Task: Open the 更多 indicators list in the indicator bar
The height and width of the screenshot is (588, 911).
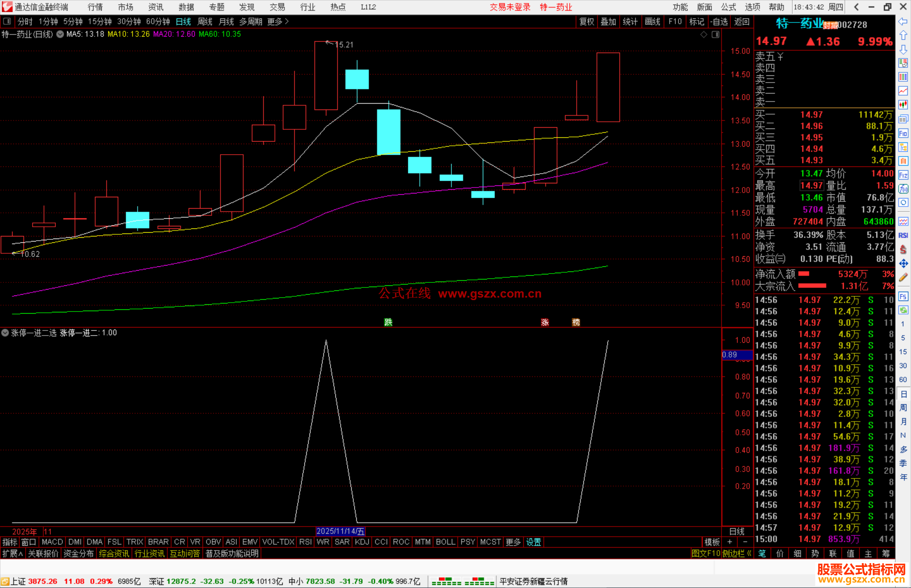Action: [x=513, y=542]
